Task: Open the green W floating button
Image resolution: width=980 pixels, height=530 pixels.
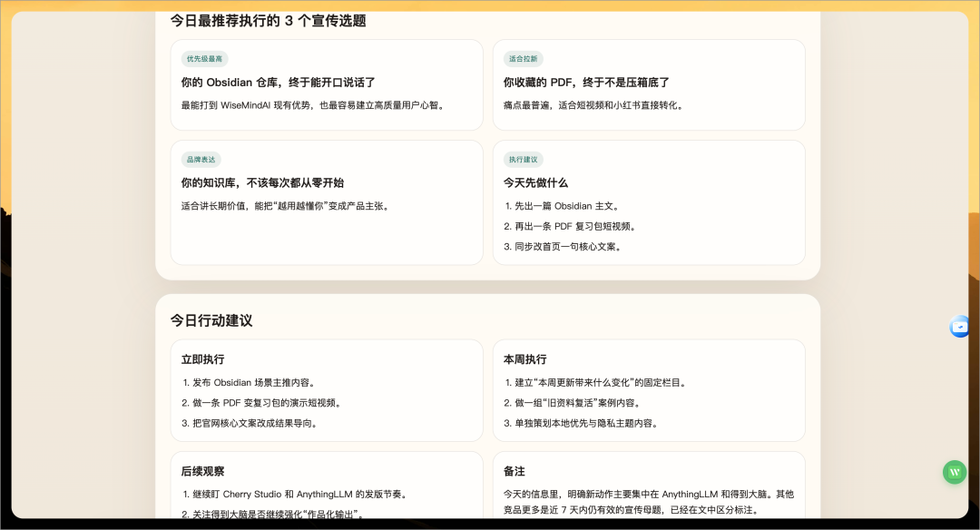Action: (955, 473)
